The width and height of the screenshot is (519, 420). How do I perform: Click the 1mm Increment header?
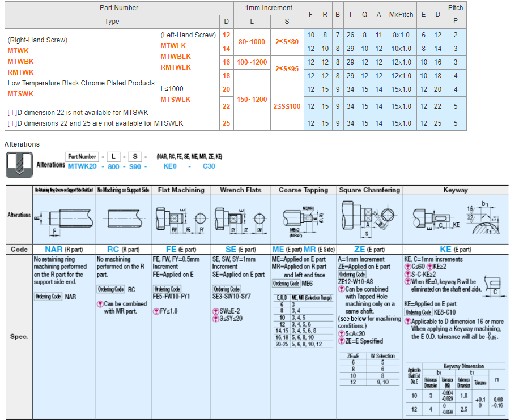(x=269, y=8)
